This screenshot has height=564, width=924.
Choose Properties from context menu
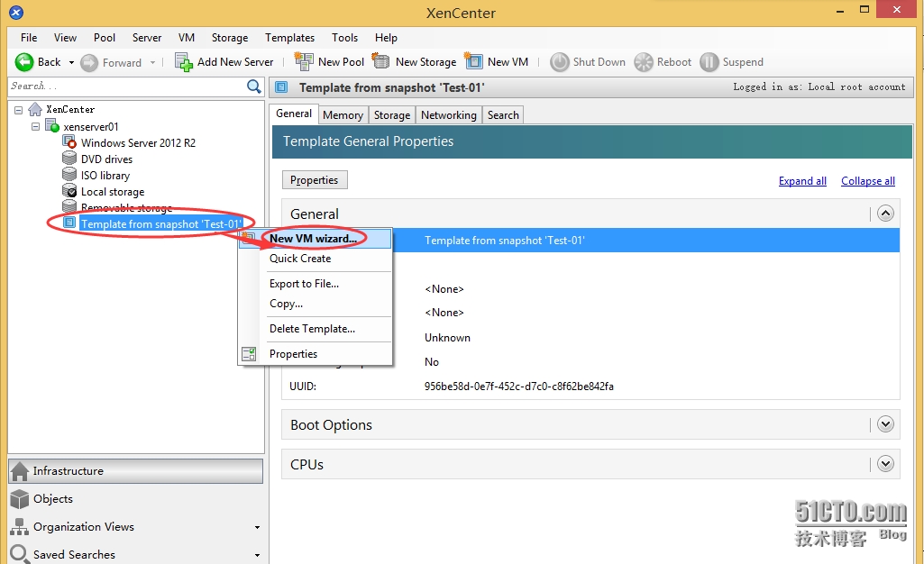pos(315,354)
